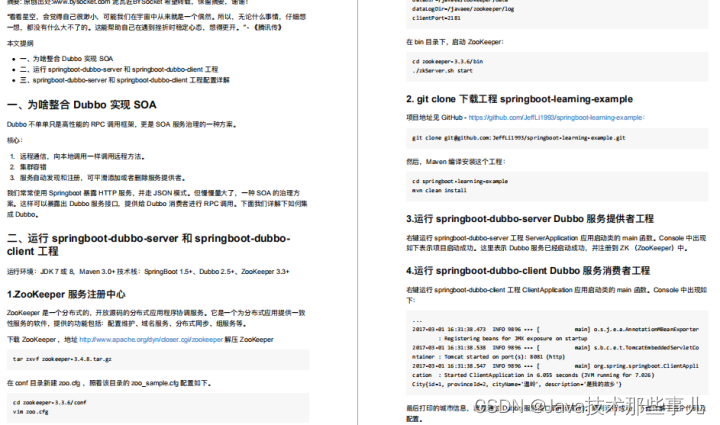This screenshot has height=425, width=720.
Task: Click code line "clientPort=2181"
Action: pos(436,18)
